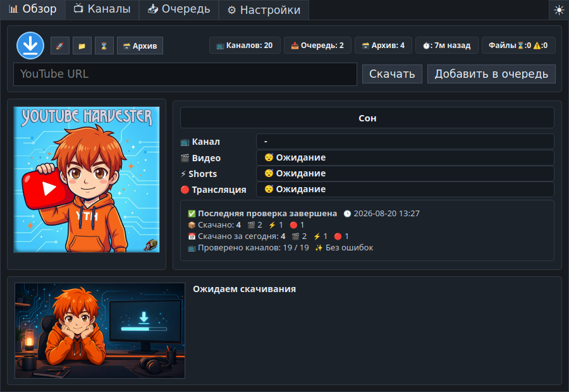Click the Скачано за сегодня: 4 text

(x=242, y=236)
